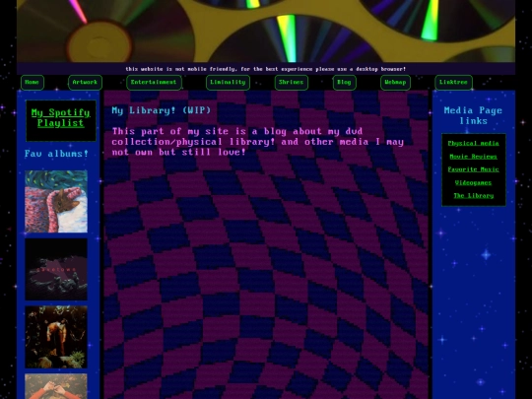Open the My Spotify Playlist link
Screen dimensions: 532x399
click(61, 118)
